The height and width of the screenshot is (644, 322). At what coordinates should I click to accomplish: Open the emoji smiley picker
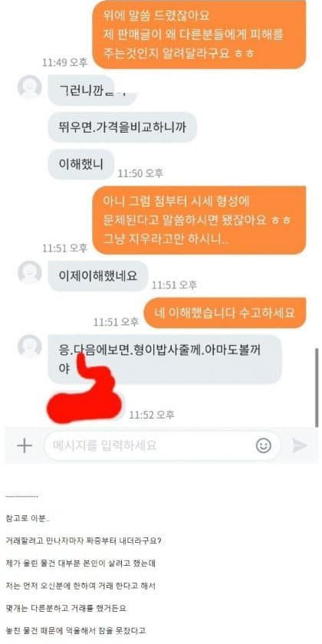263,445
